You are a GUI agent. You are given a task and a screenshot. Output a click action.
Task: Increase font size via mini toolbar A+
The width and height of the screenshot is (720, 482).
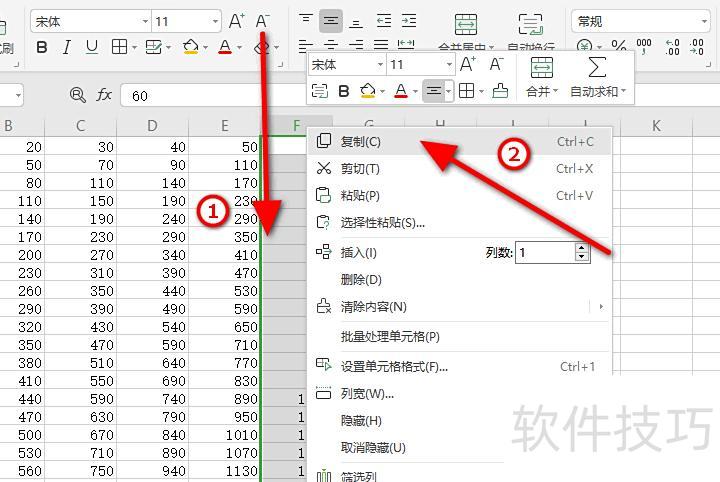(x=468, y=64)
